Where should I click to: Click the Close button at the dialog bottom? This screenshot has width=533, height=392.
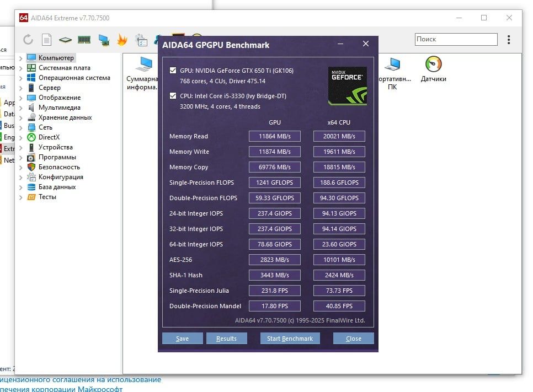[354, 339]
